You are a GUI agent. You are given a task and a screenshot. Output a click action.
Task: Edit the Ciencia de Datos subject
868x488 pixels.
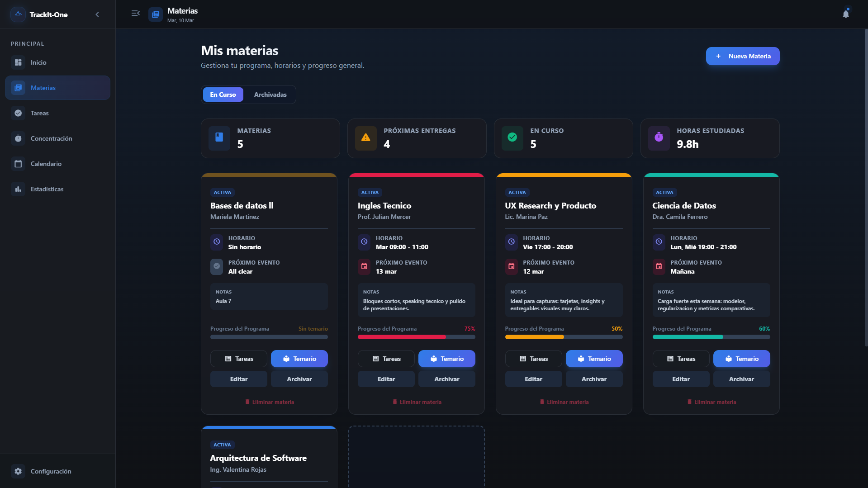pos(681,379)
